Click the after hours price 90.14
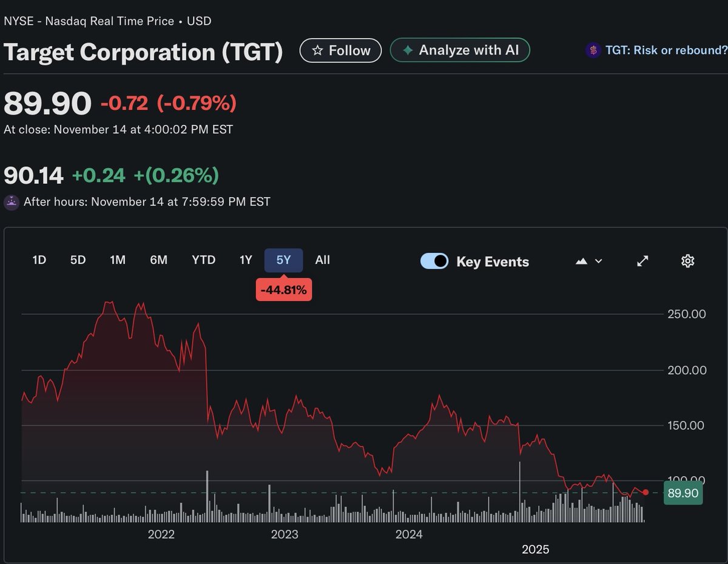Screen dimensions: 728x564 coord(33,176)
